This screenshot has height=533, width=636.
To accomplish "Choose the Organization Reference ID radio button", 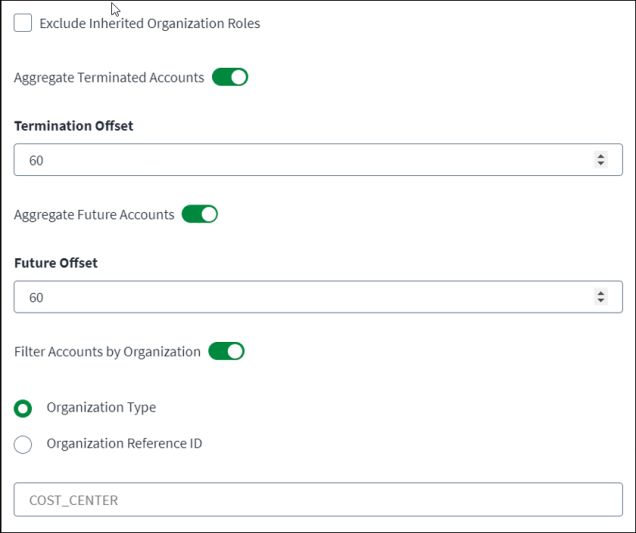I will click(x=23, y=445).
